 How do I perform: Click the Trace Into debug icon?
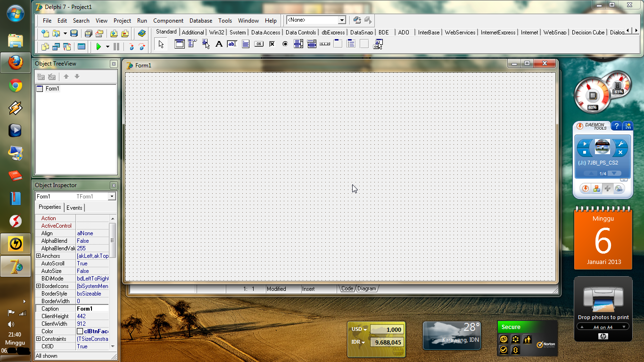[x=131, y=47]
